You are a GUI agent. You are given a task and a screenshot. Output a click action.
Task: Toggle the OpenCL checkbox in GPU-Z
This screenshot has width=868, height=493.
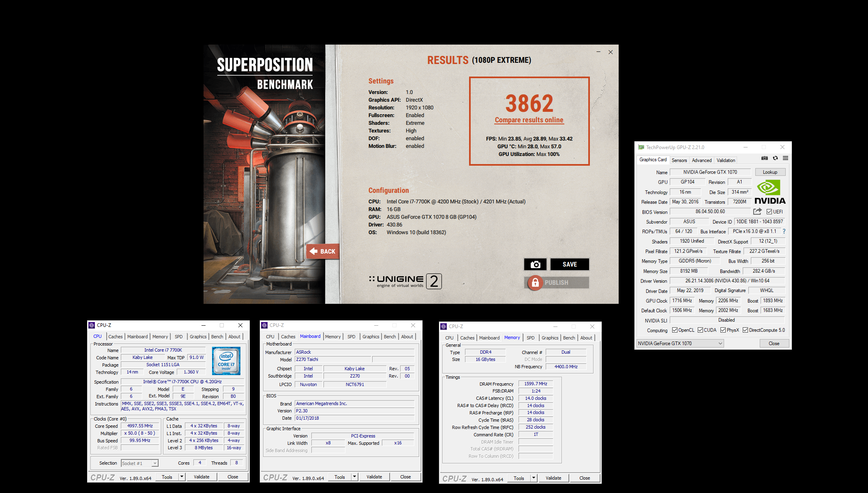675,330
